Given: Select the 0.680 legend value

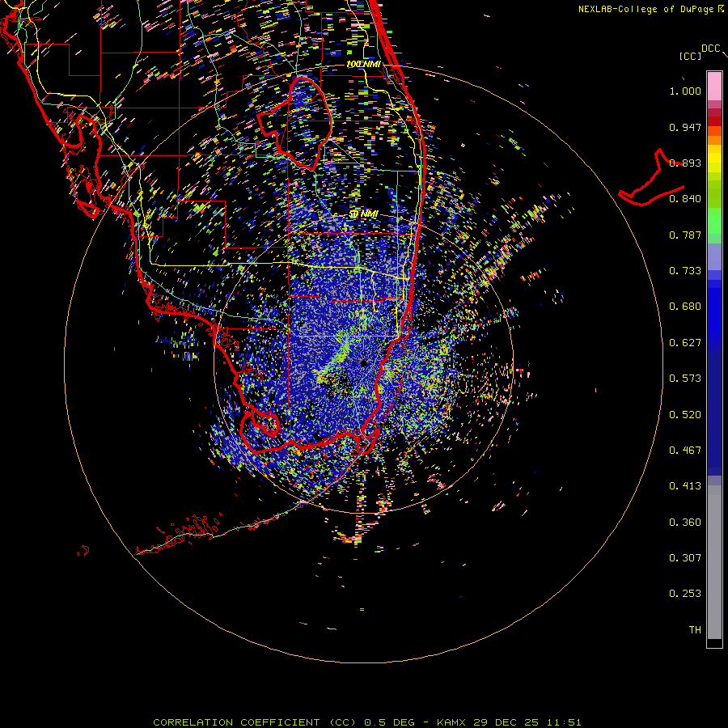Looking at the screenshot, I should click(685, 307).
